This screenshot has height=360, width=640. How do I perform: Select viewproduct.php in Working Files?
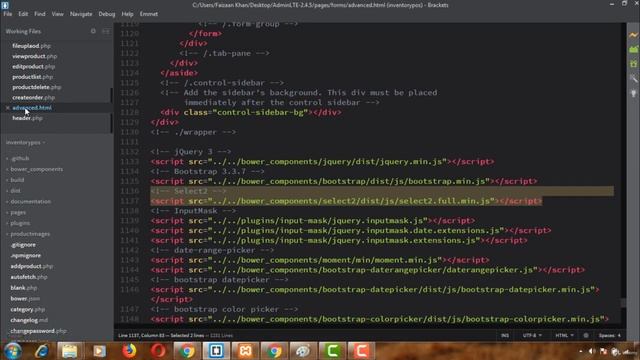point(35,56)
